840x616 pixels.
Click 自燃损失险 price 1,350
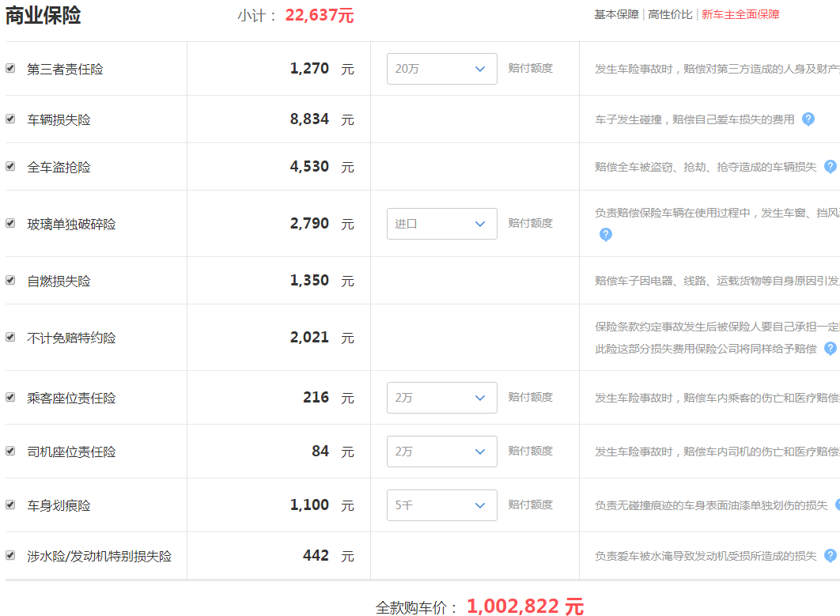pyautogui.click(x=309, y=281)
